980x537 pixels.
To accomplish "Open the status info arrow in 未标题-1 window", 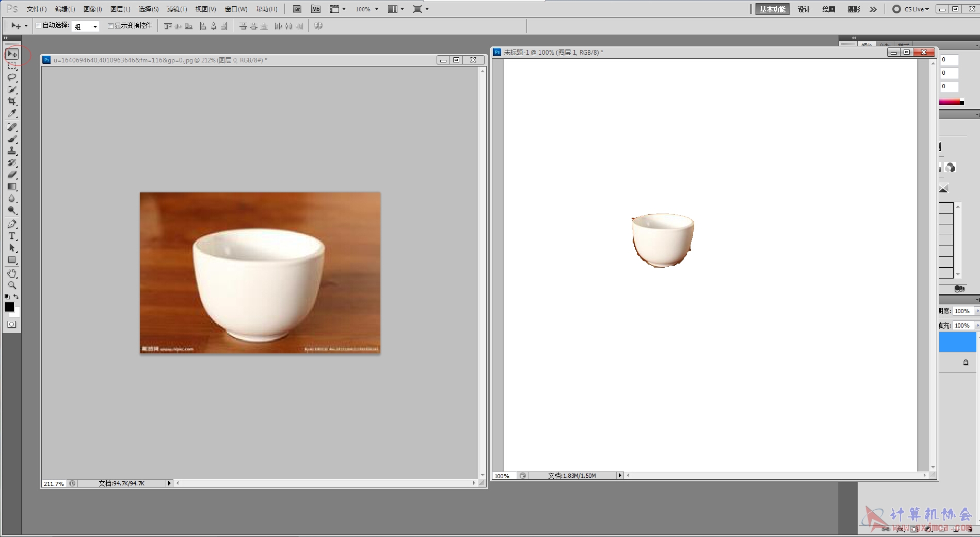I will (620, 476).
